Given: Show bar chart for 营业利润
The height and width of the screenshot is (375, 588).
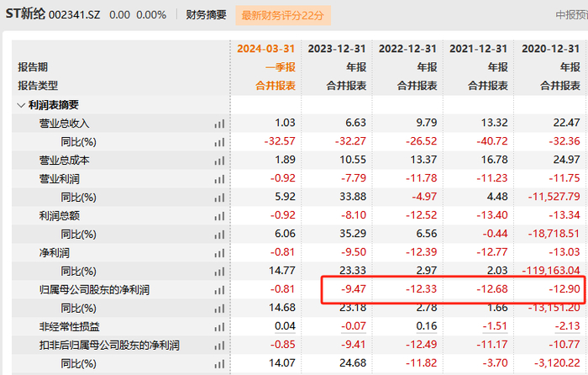Looking at the screenshot, I should 220,179.
